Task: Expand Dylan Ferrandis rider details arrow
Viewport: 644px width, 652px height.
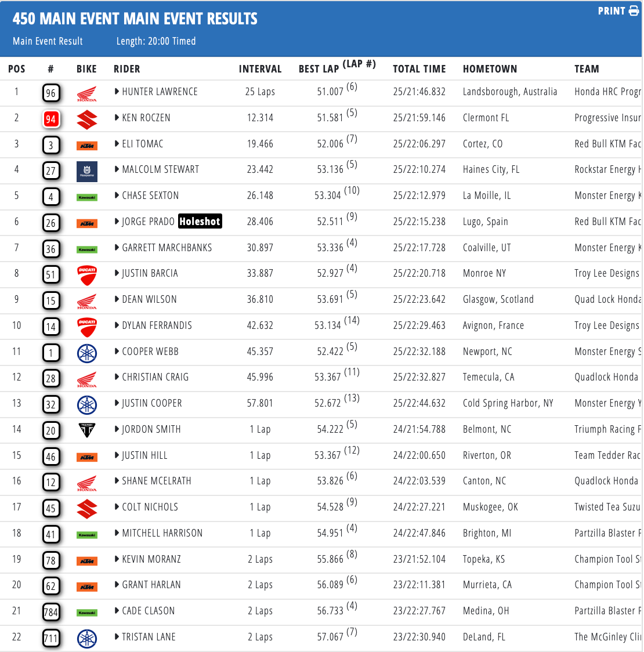Action: coord(117,325)
